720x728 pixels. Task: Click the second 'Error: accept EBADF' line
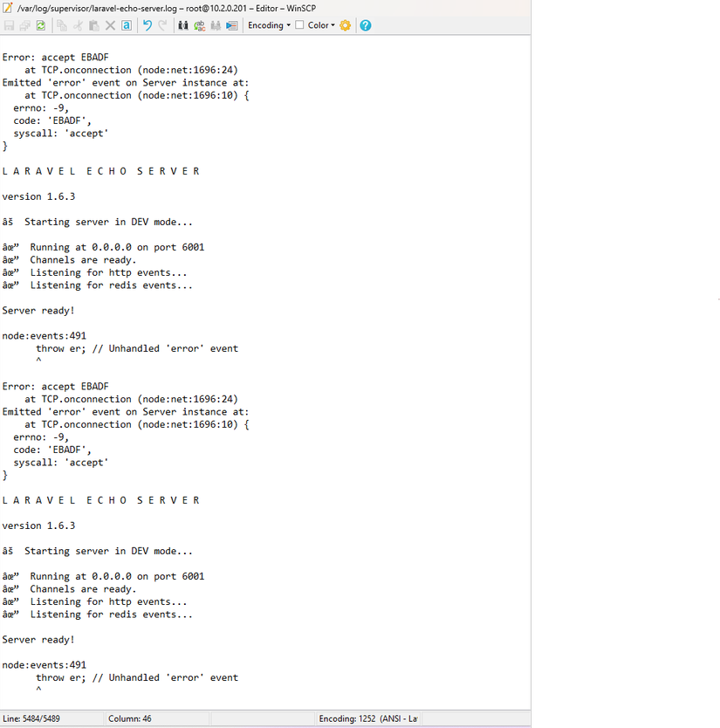click(55, 387)
